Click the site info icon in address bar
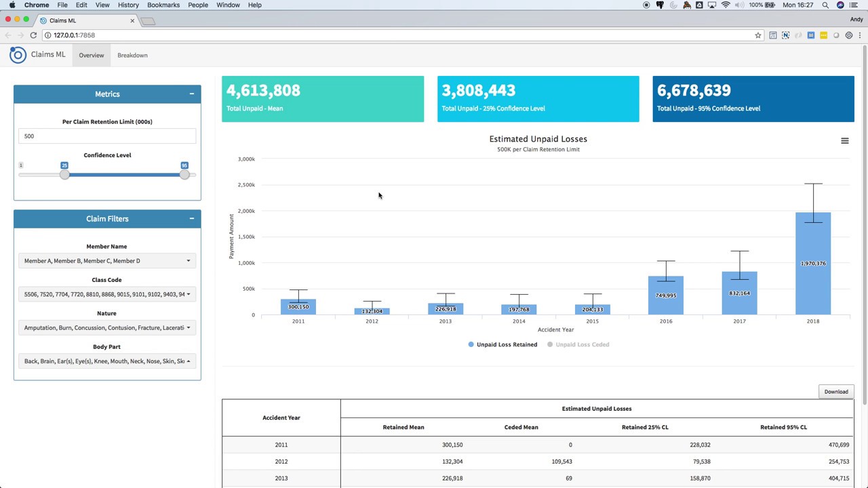The image size is (868, 488). coord(47,35)
